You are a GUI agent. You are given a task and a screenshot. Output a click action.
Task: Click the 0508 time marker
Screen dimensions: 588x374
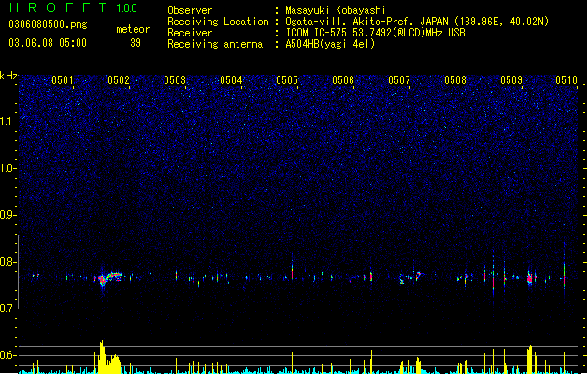pyautogui.click(x=455, y=80)
